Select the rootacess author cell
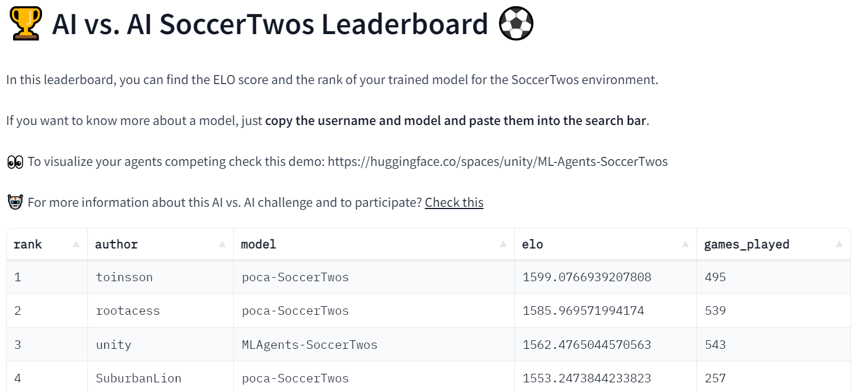The height and width of the screenshot is (392, 868). (x=128, y=310)
